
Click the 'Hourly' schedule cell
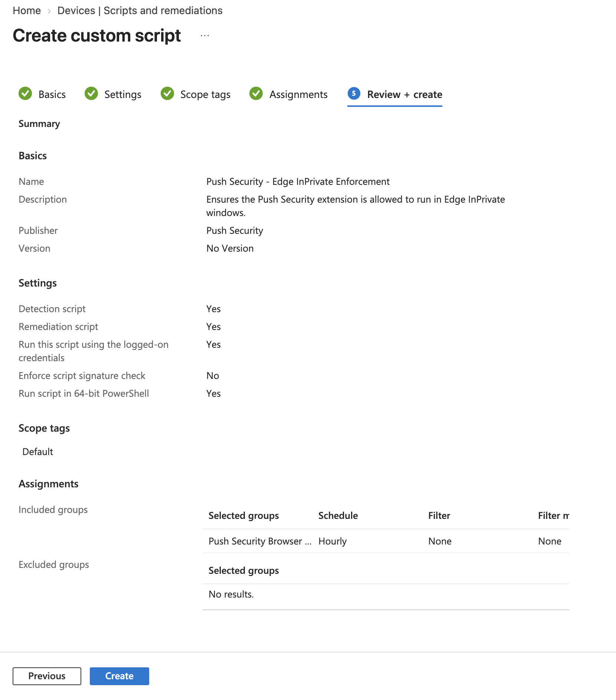pyautogui.click(x=332, y=541)
